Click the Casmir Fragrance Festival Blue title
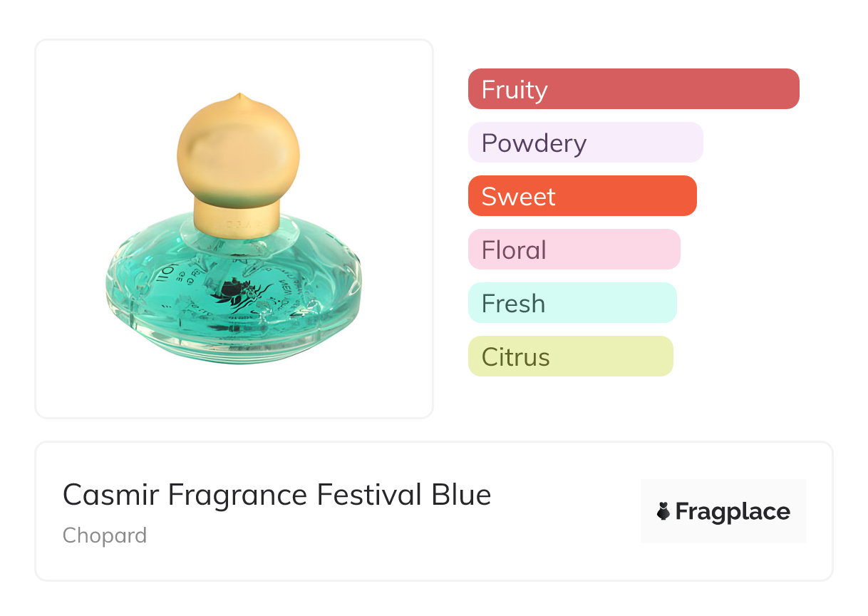 [x=277, y=495]
